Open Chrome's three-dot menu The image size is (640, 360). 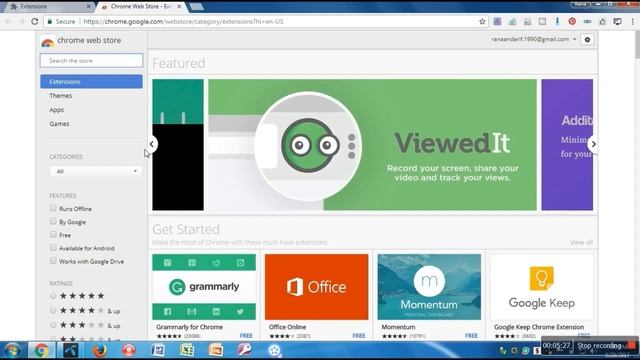[x=632, y=22]
